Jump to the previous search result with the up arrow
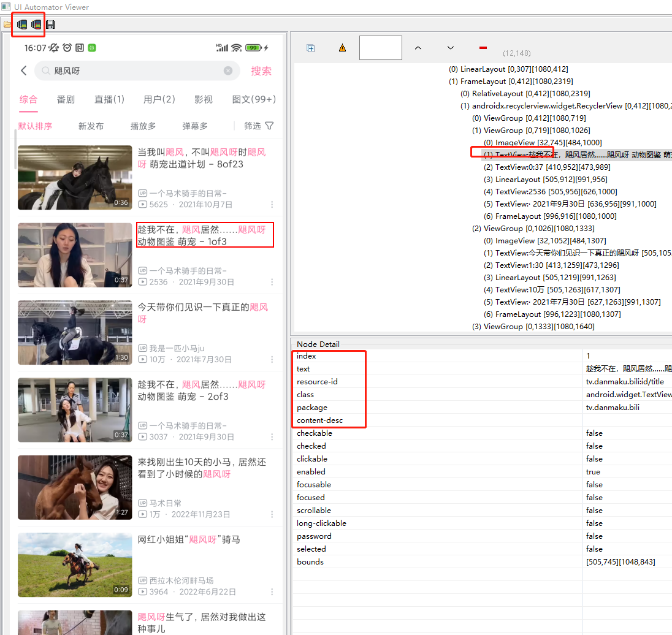This screenshot has height=635, width=672. point(418,48)
